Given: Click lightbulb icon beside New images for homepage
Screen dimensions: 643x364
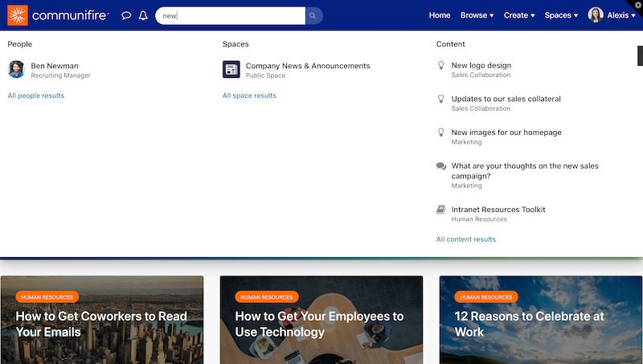Looking at the screenshot, I should click(x=440, y=133).
